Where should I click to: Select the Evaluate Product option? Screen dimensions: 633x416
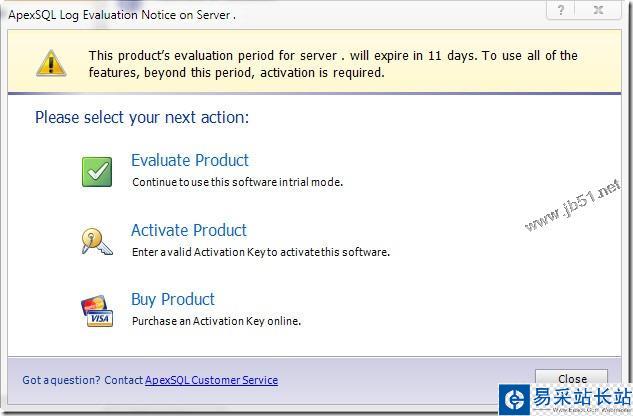189,160
